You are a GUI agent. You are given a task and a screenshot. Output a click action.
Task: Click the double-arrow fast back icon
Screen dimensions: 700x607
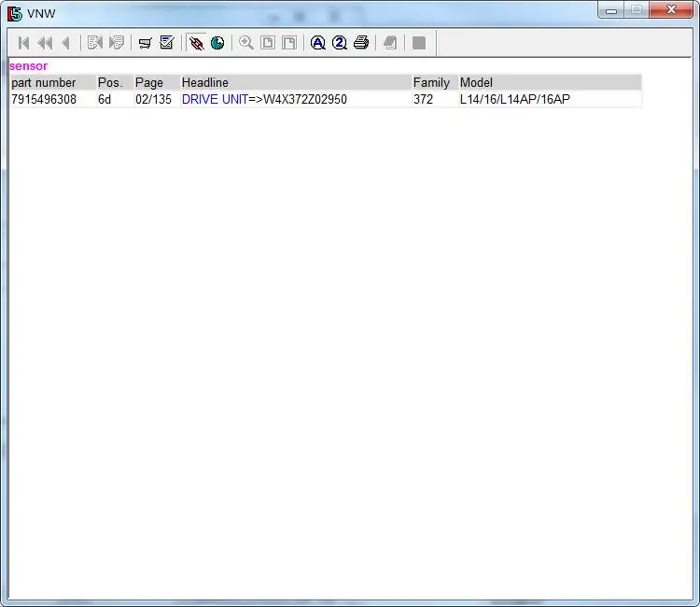point(45,43)
